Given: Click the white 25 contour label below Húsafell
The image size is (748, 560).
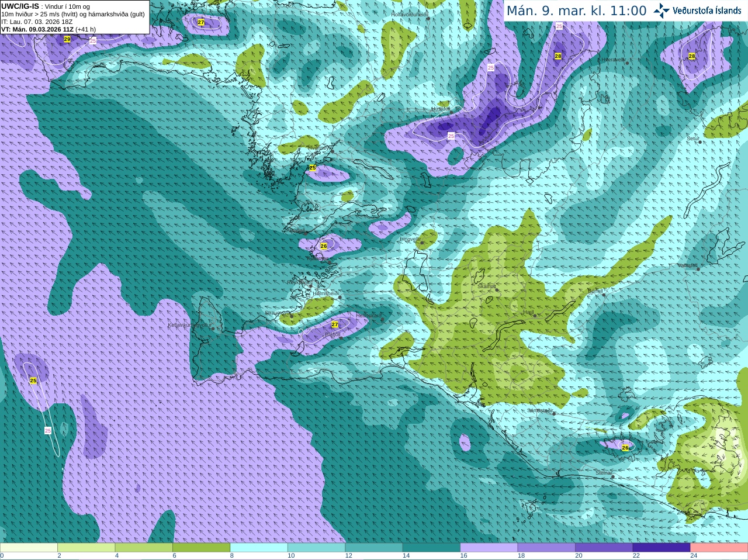Looking at the screenshot, I should pos(451,136).
